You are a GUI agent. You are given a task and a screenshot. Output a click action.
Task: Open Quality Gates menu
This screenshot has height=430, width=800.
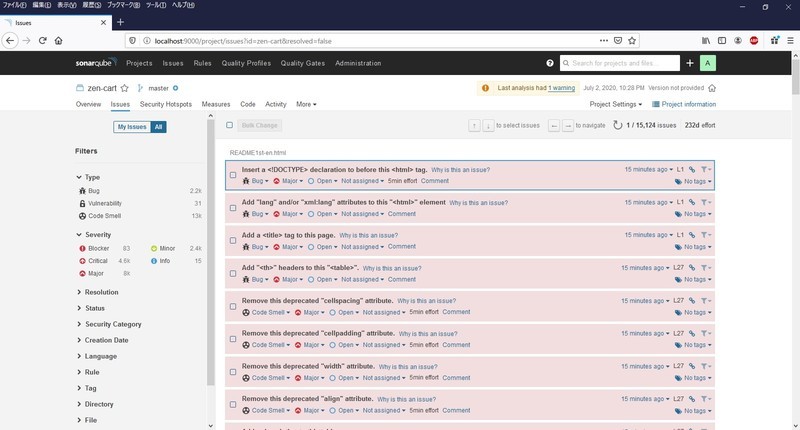coord(303,63)
